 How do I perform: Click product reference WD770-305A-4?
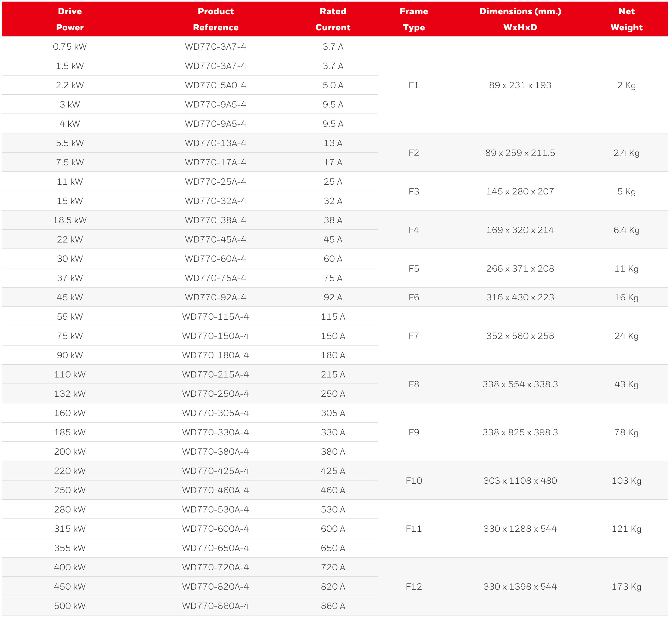click(x=216, y=413)
